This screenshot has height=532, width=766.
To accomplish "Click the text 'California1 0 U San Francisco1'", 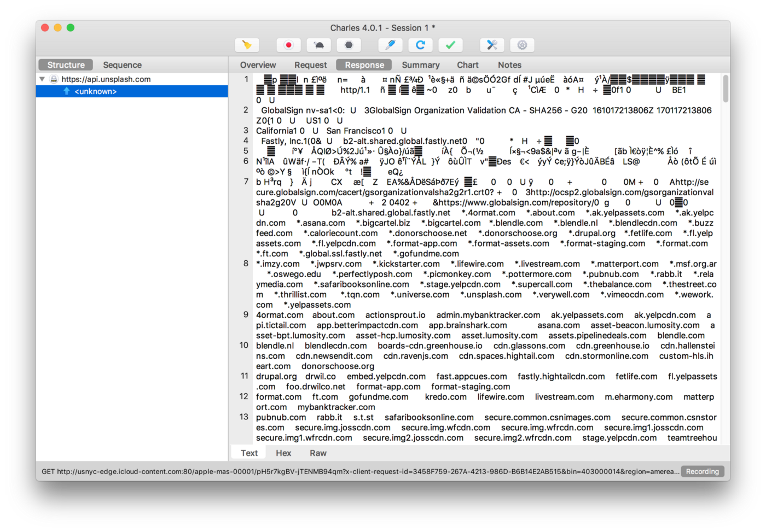I will (x=324, y=131).
